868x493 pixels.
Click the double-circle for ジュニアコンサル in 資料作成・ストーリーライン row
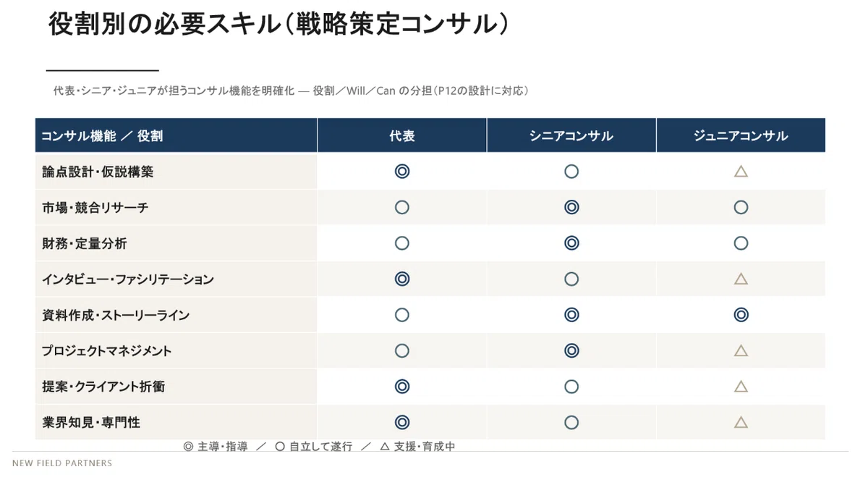point(741,315)
